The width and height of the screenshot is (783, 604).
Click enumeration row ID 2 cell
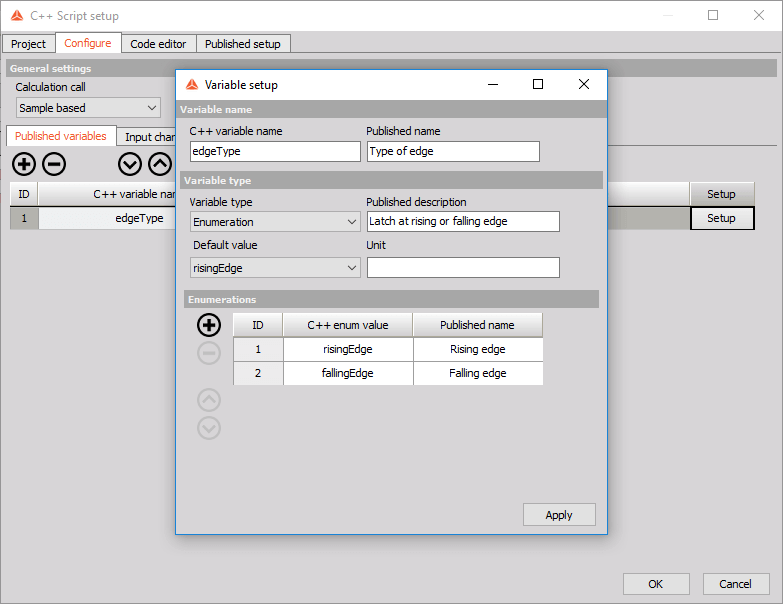coord(258,373)
